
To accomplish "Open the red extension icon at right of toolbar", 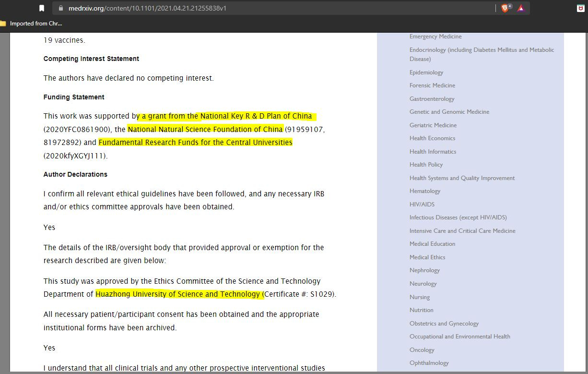I will (x=580, y=8).
